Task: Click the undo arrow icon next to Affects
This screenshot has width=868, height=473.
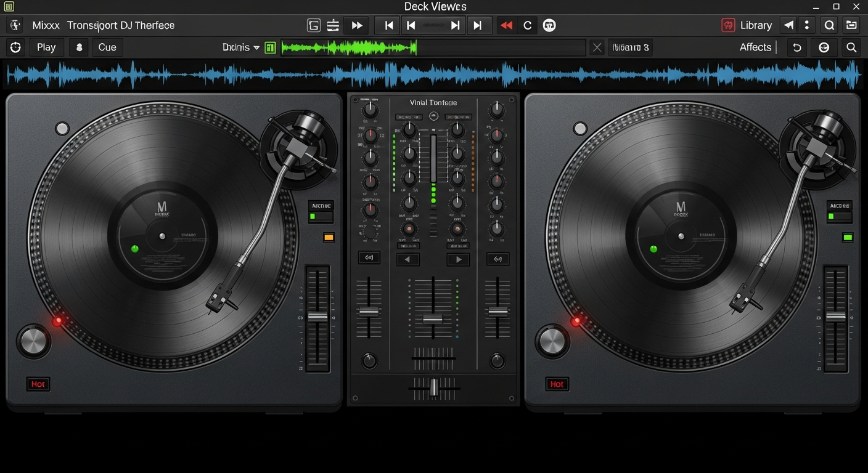Action: pos(796,47)
